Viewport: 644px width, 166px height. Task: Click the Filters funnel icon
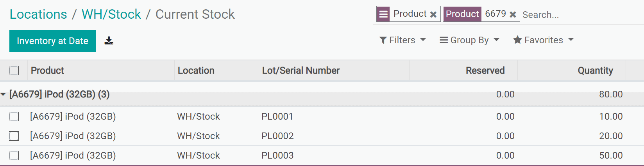383,40
